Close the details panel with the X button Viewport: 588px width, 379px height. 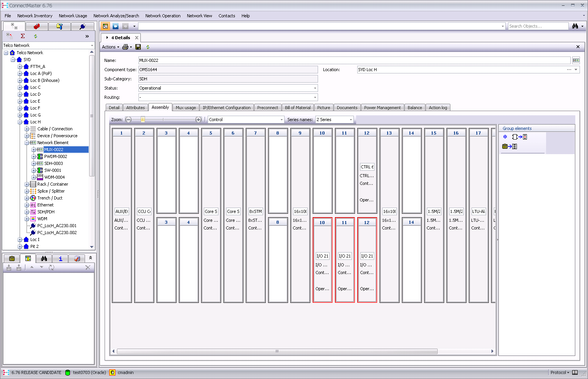[578, 47]
